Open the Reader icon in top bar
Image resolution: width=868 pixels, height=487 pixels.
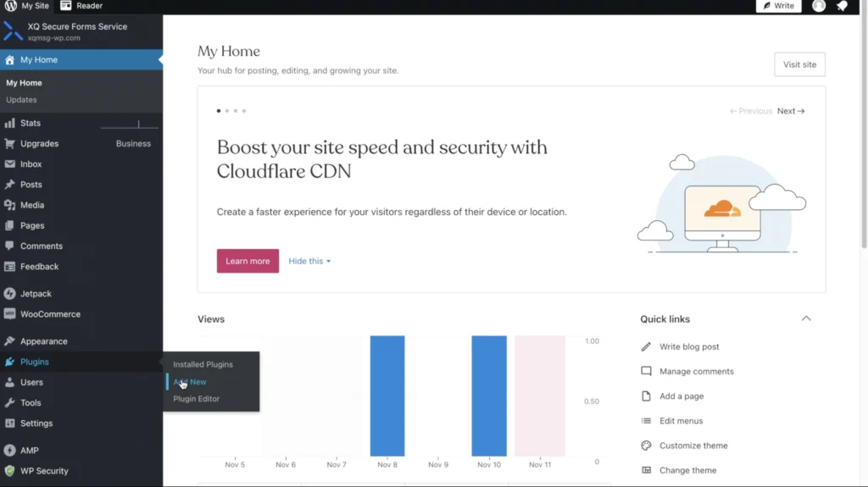coord(66,6)
